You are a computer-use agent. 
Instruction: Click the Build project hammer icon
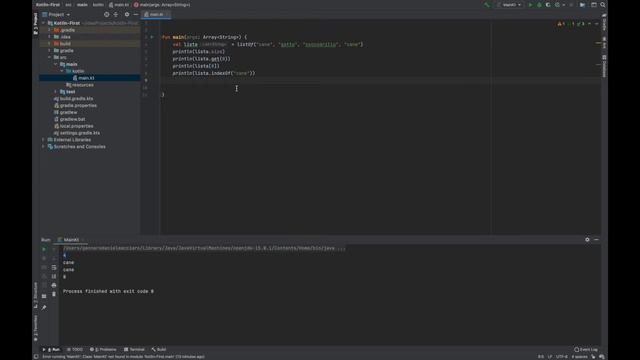pyautogui.click(x=487, y=5)
